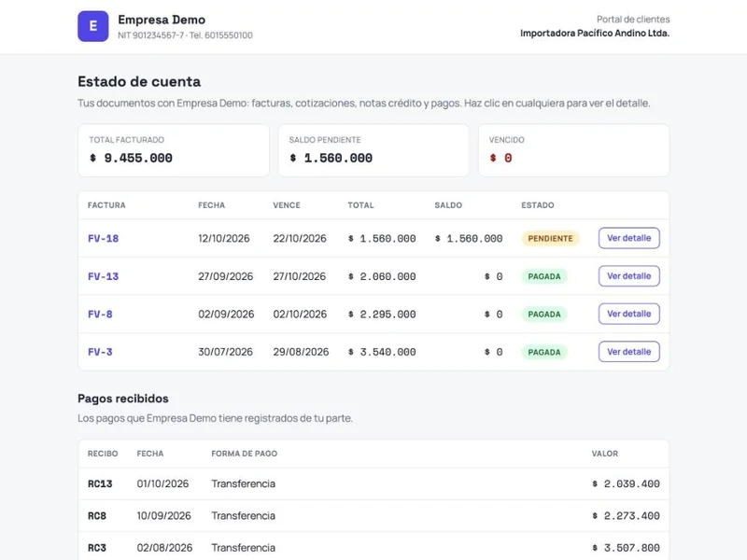Click payment date 01/10/2026
Image resolution: width=747 pixels, height=560 pixels.
(x=162, y=484)
